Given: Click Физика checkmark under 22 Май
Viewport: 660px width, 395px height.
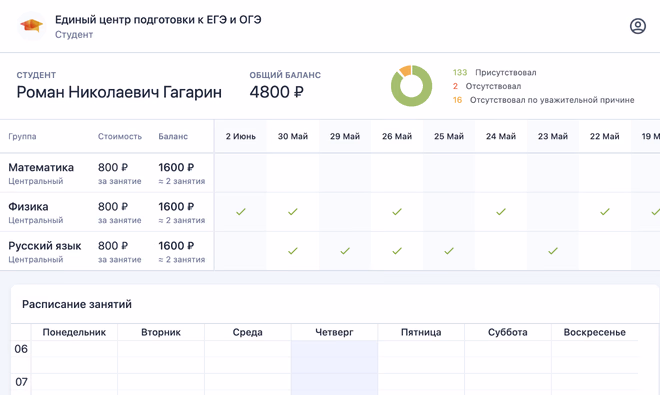Looking at the screenshot, I should click(x=605, y=211).
